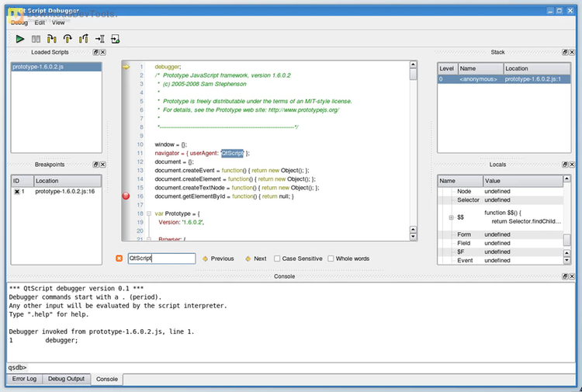Image resolution: width=582 pixels, height=392 pixels.
Task: Click the ID column header in Breakpoints
Action: (23, 181)
